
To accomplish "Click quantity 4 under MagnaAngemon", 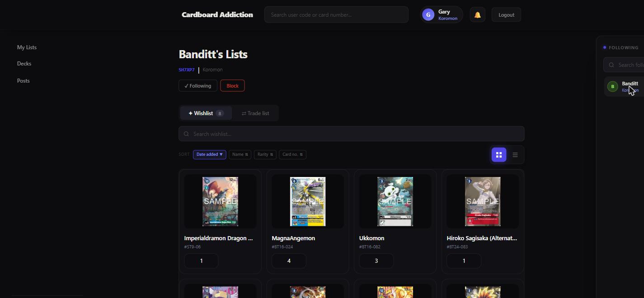I will click(x=289, y=261).
